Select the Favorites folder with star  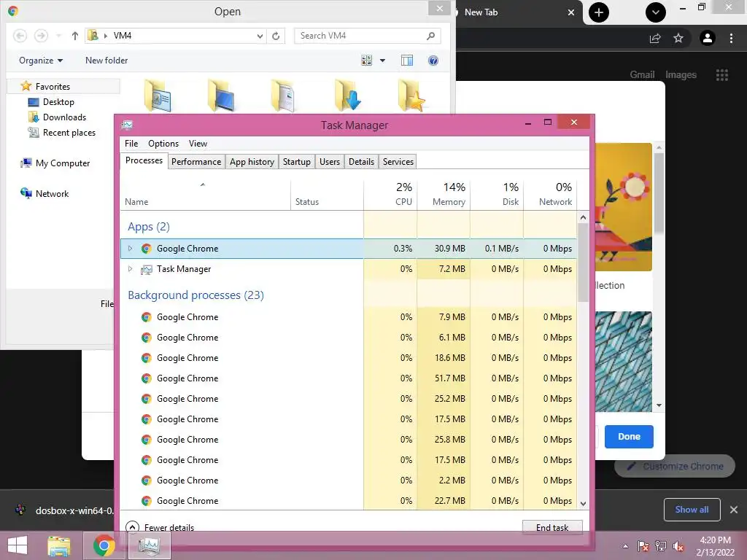click(x=411, y=96)
